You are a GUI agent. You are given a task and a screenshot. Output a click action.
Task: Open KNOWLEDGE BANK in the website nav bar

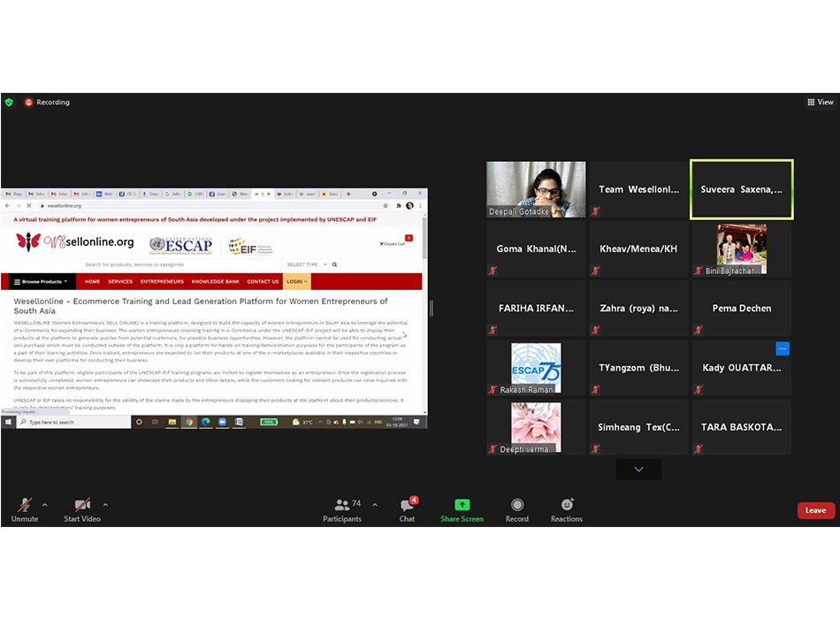216,281
